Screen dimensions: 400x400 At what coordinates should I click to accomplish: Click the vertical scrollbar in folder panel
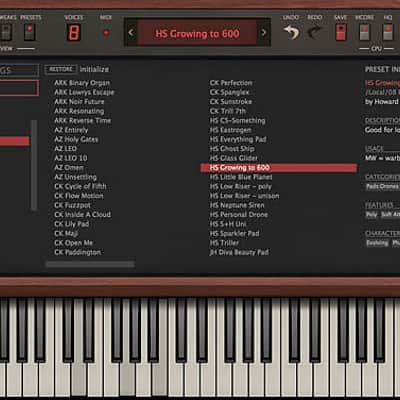34,165
